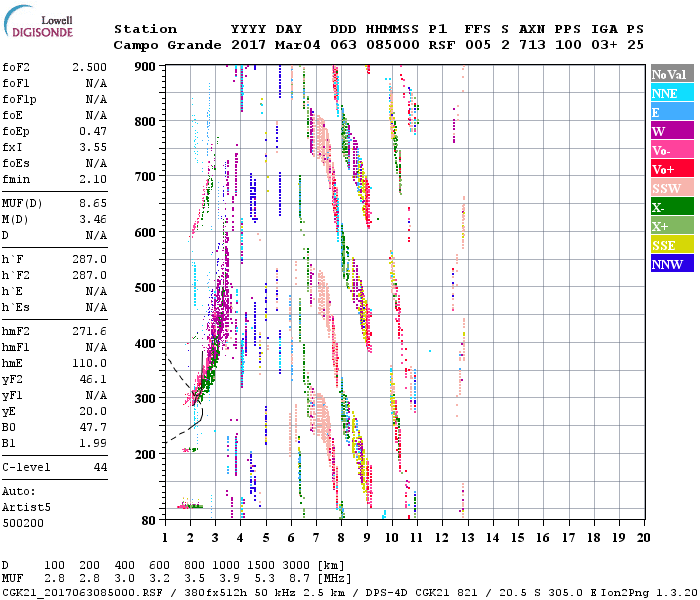Viewport: 700px width, 600px height.
Task: Select the X+ light green legend swatch
Action: 672,226
